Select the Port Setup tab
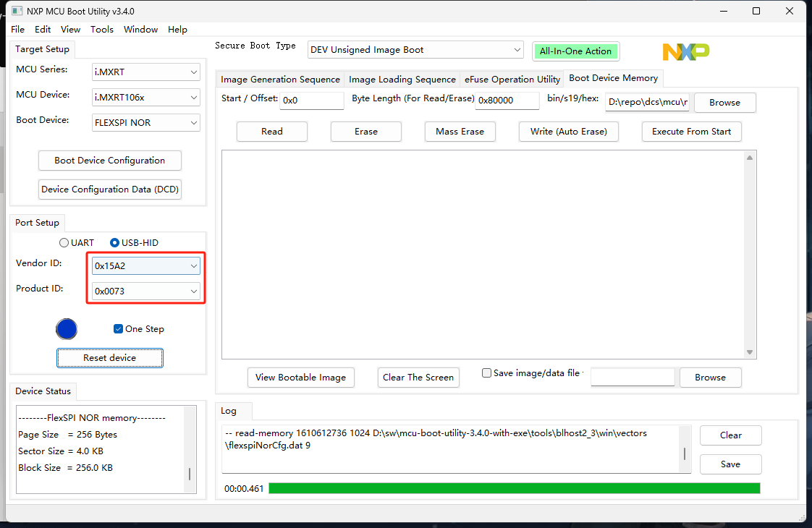Viewport: 812px width, 528px height. (37, 223)
